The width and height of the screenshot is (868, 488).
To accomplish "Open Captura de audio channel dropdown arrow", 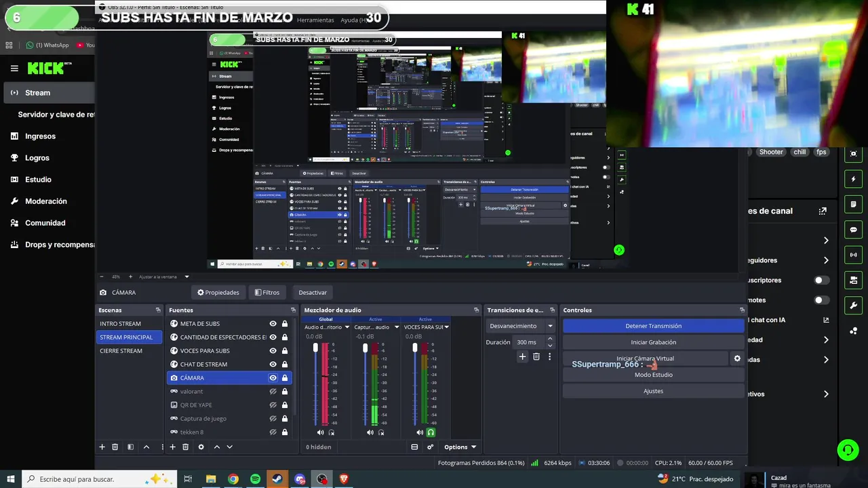I will (x=397, y=327).
